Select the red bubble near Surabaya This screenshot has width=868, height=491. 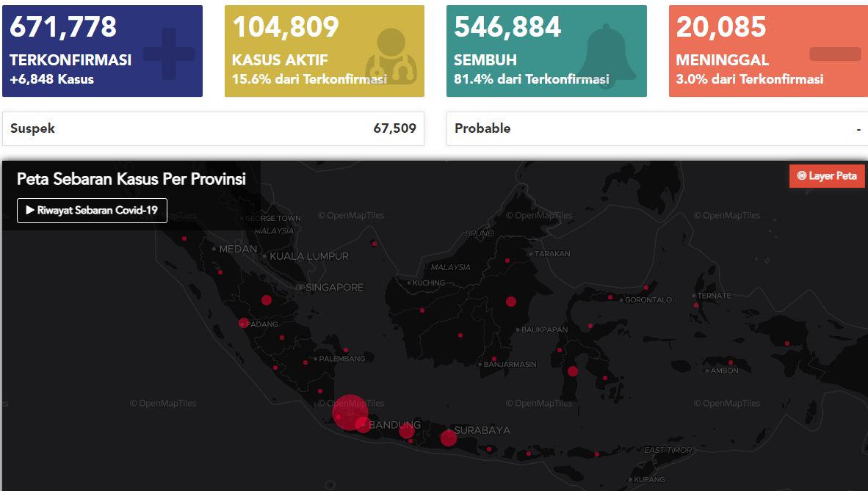pyautogui.click(x=449, y=438)
